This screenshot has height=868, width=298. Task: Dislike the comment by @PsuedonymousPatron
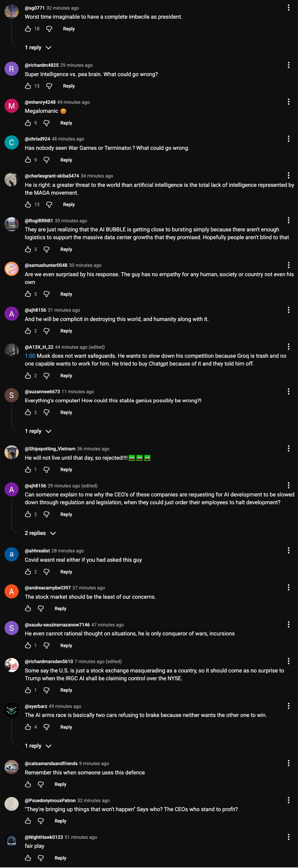tap(41, 821)
